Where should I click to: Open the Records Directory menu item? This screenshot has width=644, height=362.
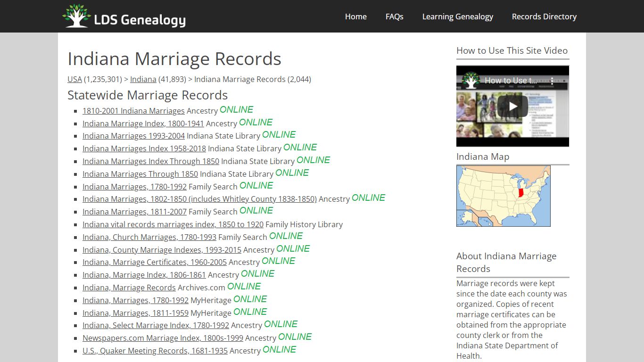[x=544, y=16]
